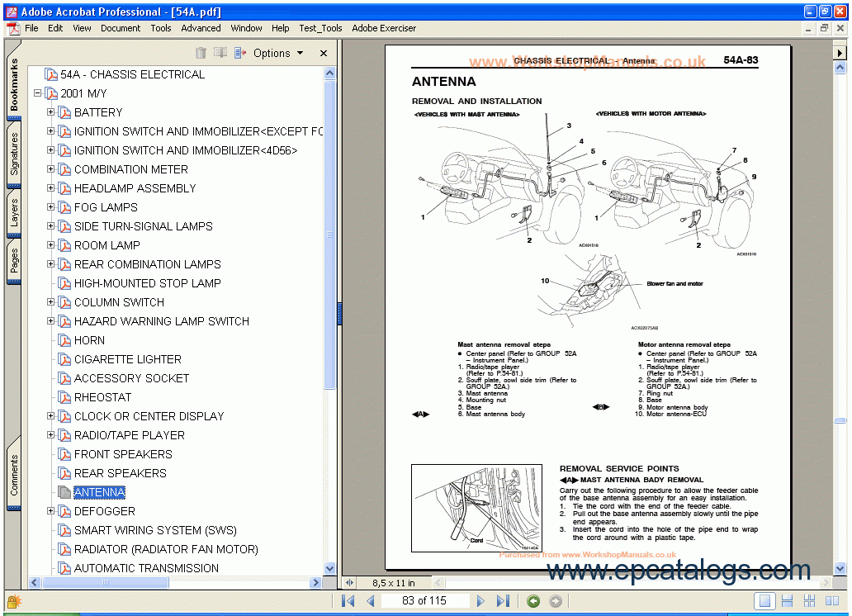Select facing pages layout icon
The height and width of the screenshot is (616, 852).
coord(832,601)
